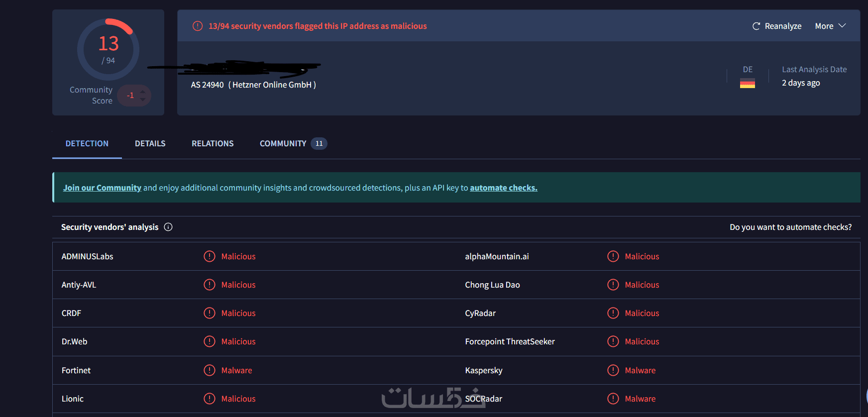The image size is (868, 417).
Task: Click the Kaspersky vendor name
Action: [484, 370]
